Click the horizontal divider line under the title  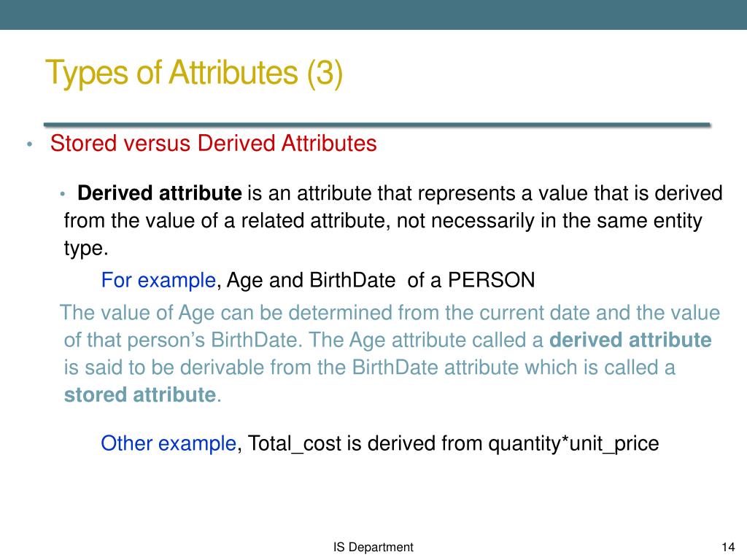[x=377, y=125]
